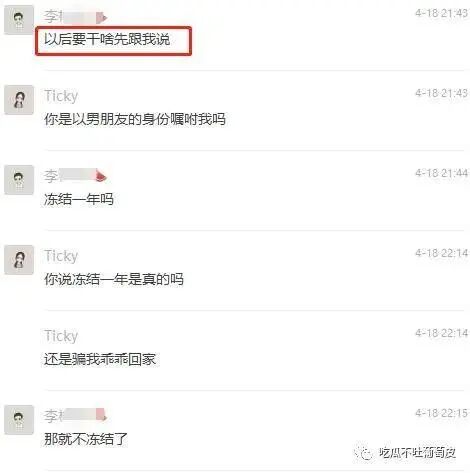Select the message 还是骗我乖乖回家
470x473 pixels.
click(x=100, y=359)
